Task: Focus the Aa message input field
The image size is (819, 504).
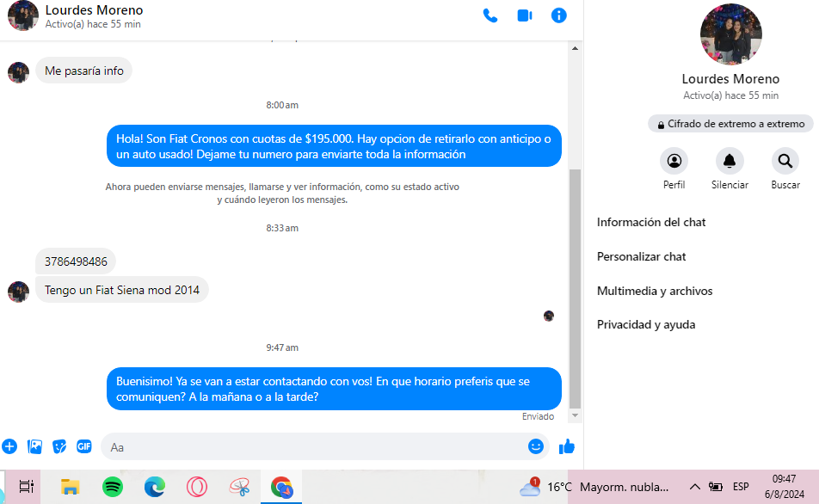Action: (x=313, y=447)
